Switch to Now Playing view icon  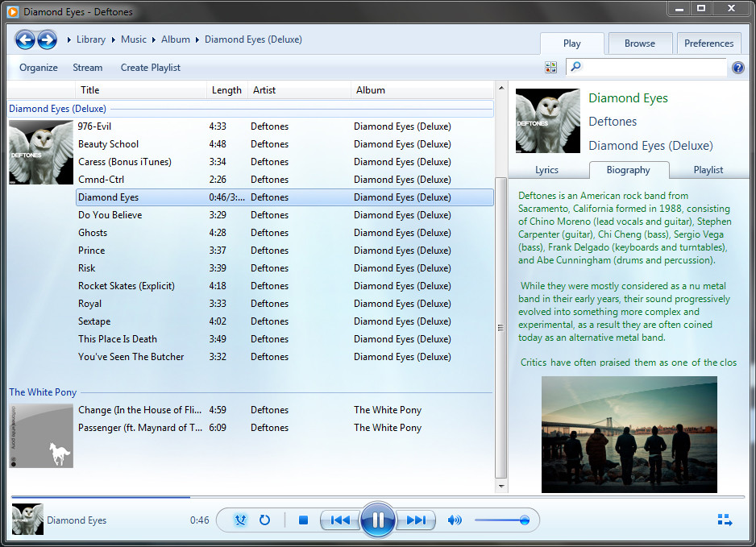click(725, 520)
